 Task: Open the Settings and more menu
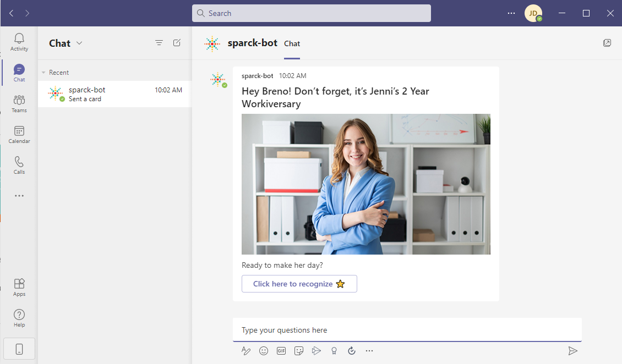tap(511, 13)
